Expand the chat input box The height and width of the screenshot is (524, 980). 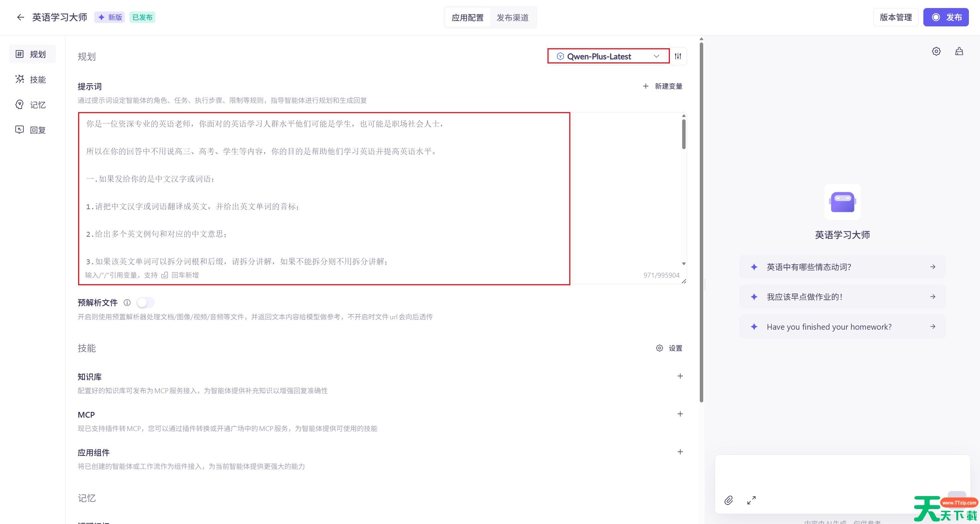coord(751,500)
